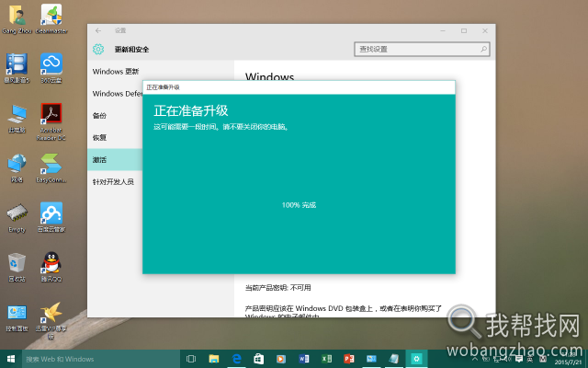Screen dimensions: 588x368
Task: Minimize the Settings window
Action: coord(443,30)
